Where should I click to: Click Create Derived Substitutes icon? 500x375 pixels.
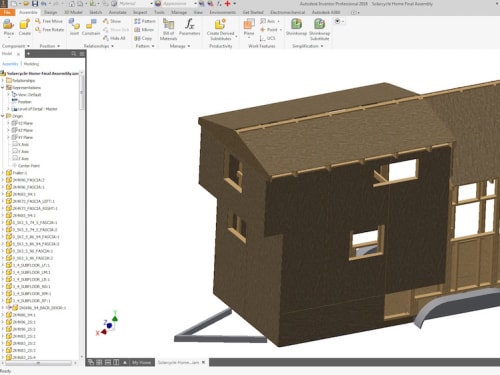click(x=220, y=29)
